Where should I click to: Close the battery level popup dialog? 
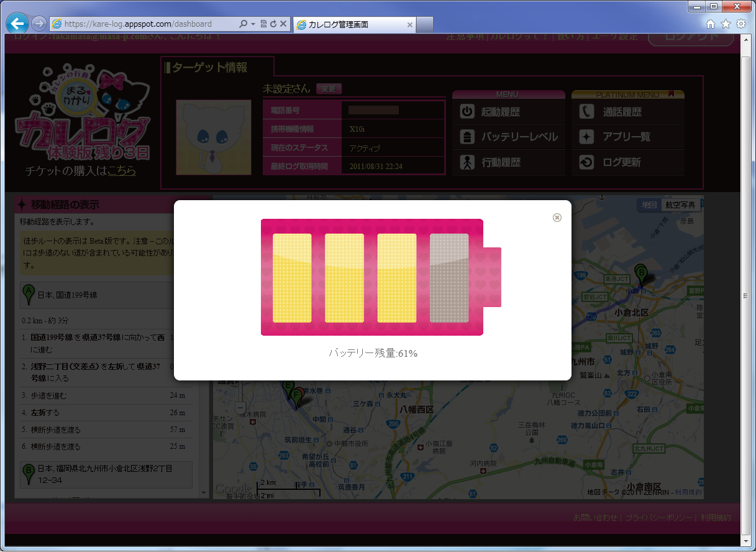[557, 218]
